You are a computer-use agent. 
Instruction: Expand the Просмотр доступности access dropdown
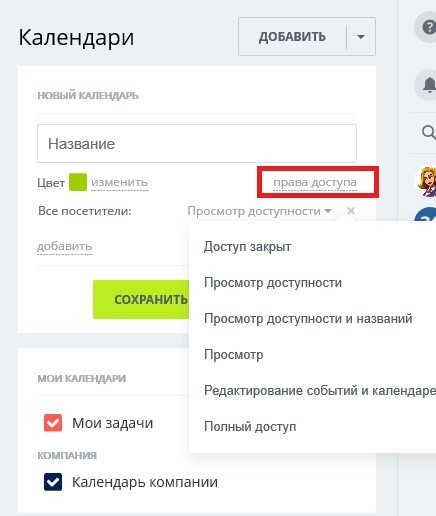(x=259, y=211)
